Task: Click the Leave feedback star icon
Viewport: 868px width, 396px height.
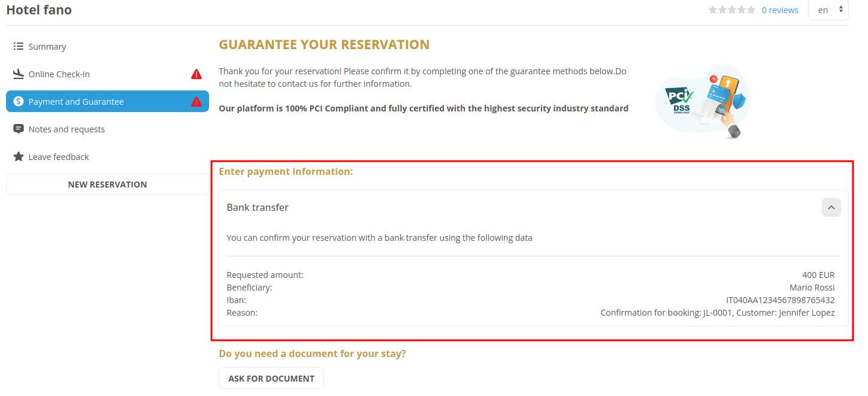Action: point(18,157)
